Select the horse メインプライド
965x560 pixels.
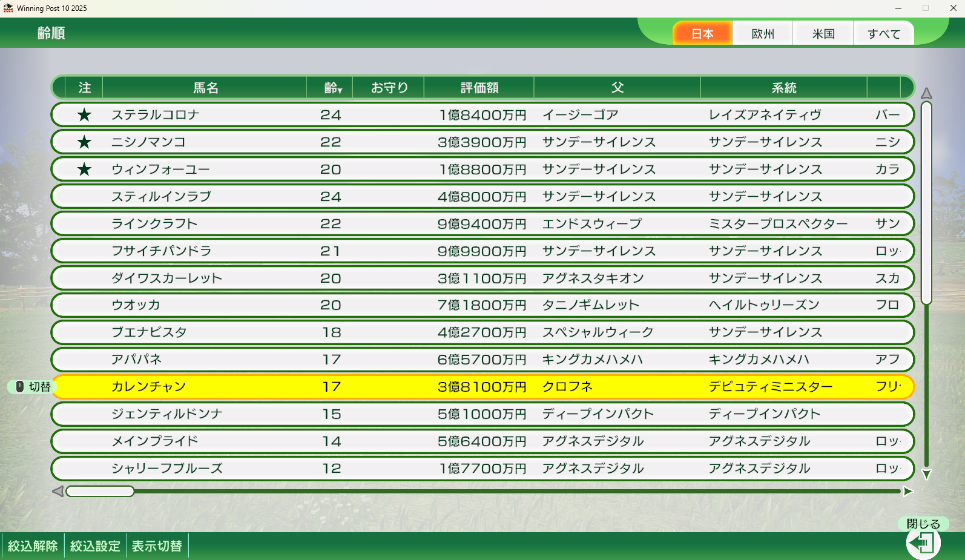tap(482, 441)
